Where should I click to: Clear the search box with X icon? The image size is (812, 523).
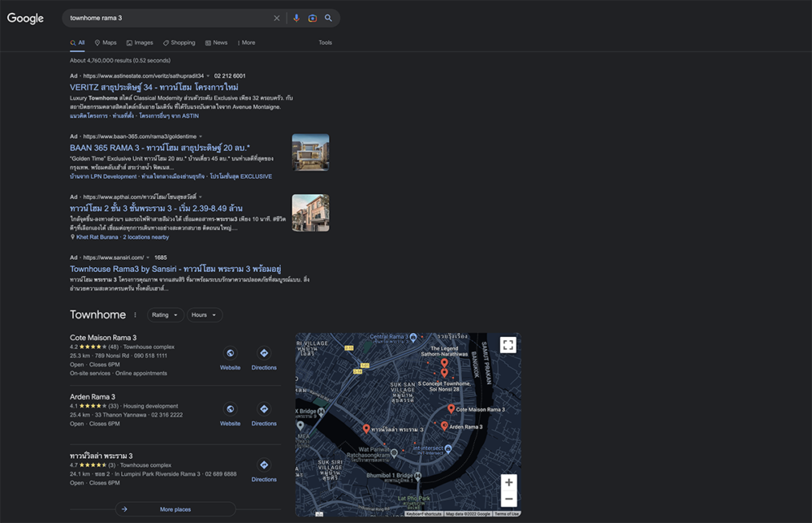277,18
